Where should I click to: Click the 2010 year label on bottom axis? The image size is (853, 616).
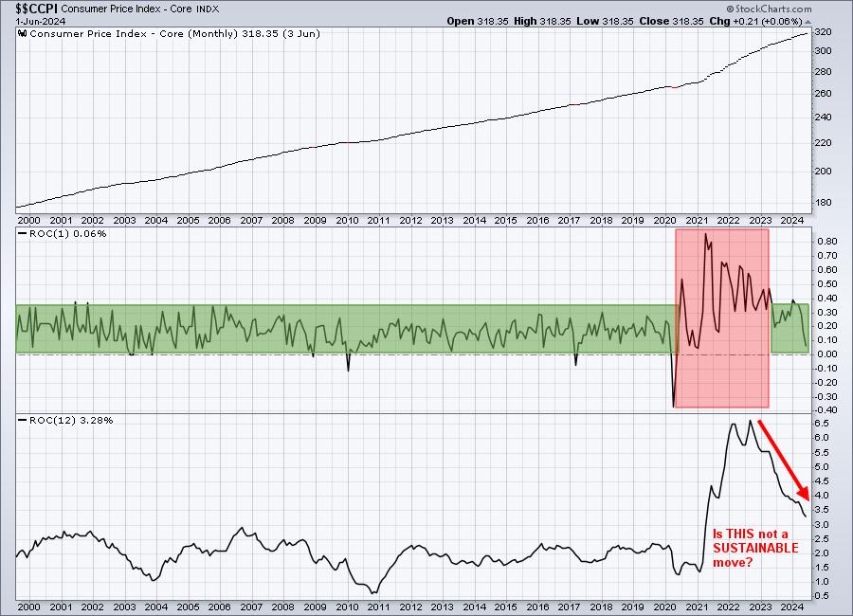click(x=347, y=607)
